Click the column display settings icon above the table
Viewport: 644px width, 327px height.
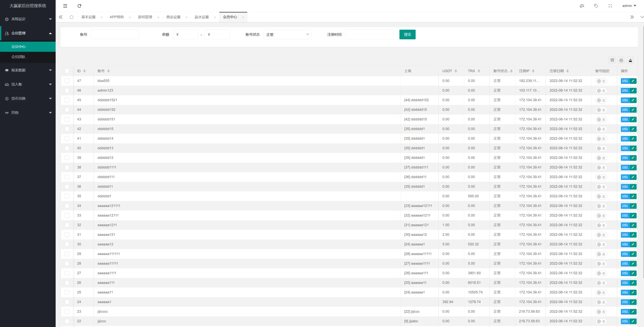tap(612, 60)
